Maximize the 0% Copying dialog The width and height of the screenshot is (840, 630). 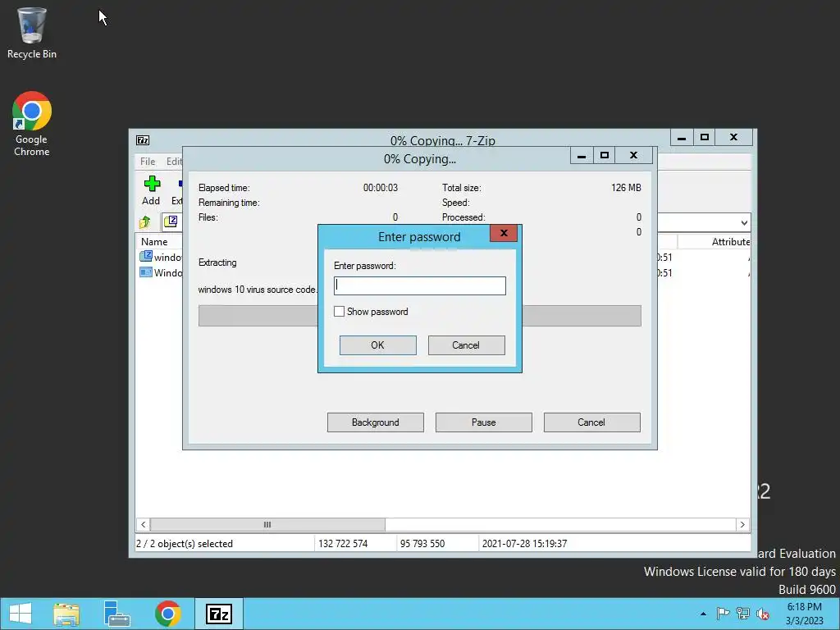click(605, 156)
